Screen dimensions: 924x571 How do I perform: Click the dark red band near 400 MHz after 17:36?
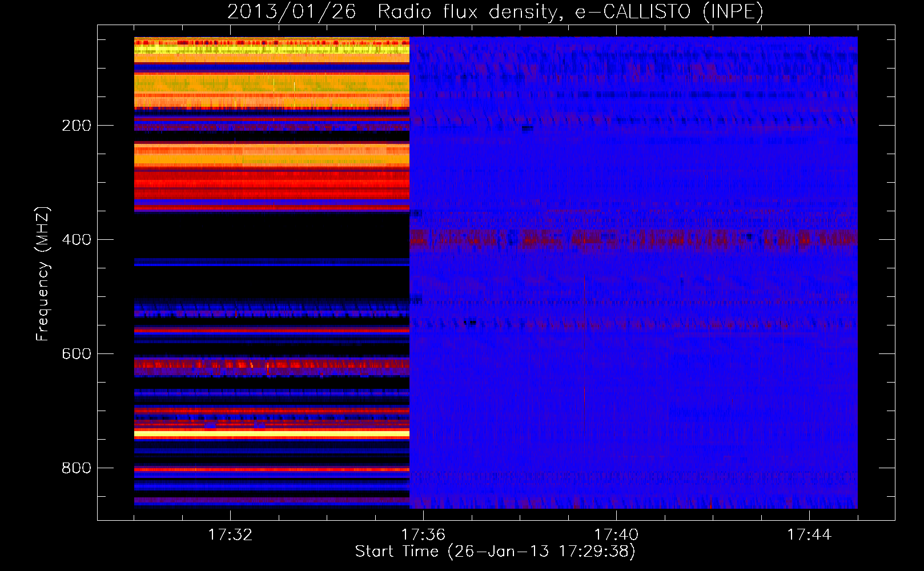(634, 238)
